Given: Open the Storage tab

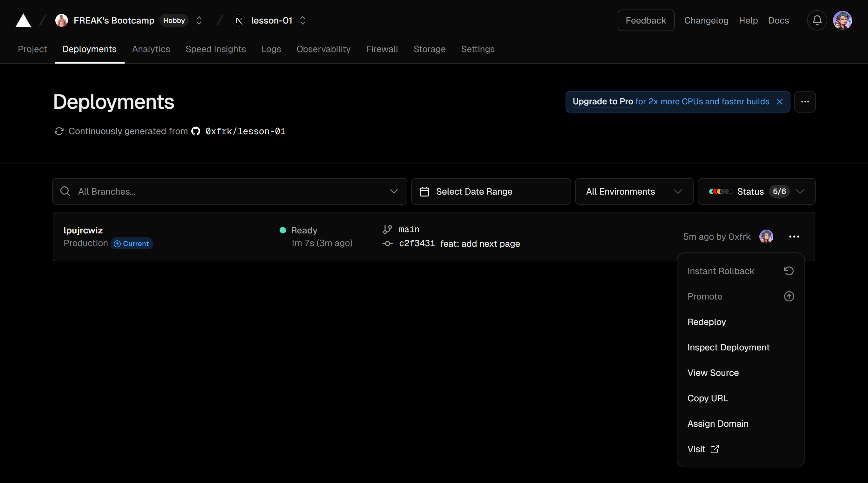Looking at the screenshot, I should 430,49.
